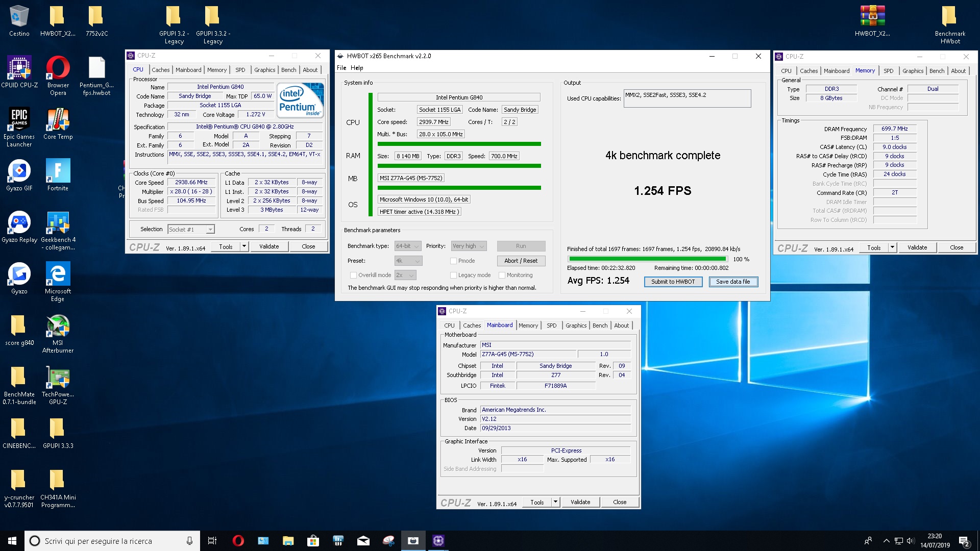Open Geekbench 4 desktop shortcut
Viewport: 980px width, 551px height.
[58, 231]
